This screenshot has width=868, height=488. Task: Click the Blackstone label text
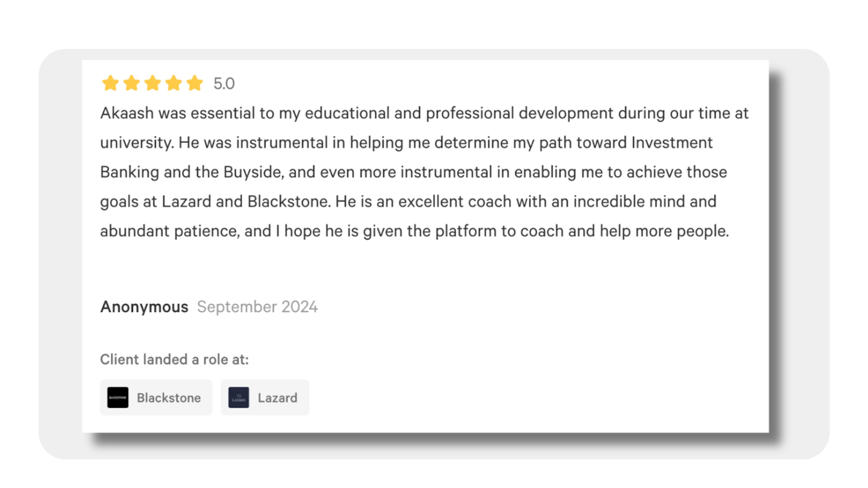tap(169, 398)
